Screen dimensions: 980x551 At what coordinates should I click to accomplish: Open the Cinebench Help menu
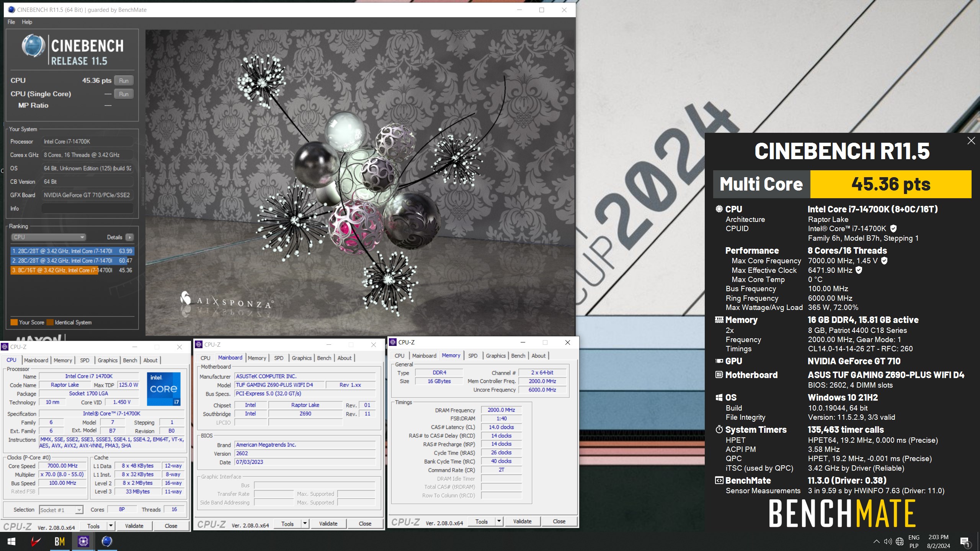(27, 22)
